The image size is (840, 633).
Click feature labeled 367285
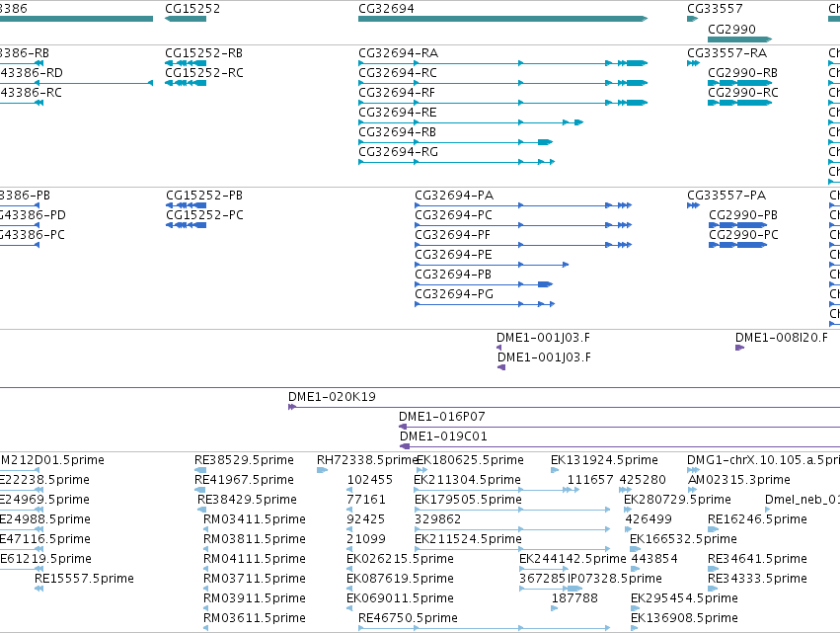click(542, 580)
